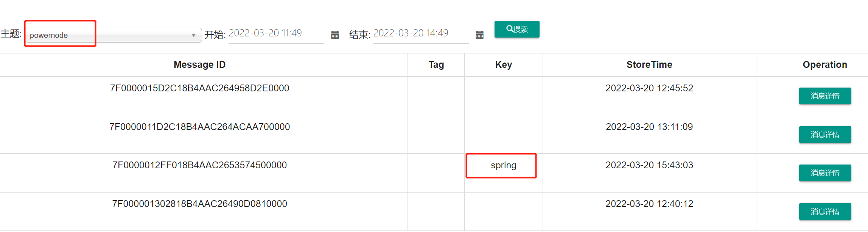Open the end date calendar picker icon

pyautogui.click(x=479, y=35)
